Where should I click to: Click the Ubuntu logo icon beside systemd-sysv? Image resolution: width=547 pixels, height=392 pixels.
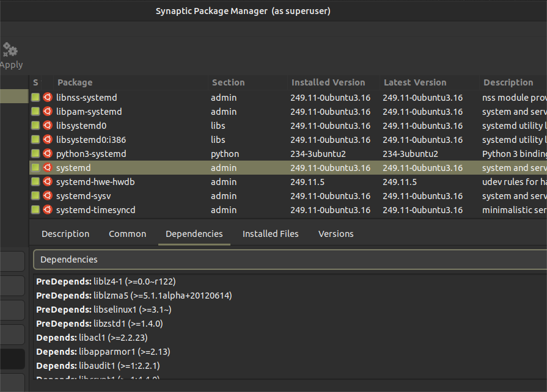(x=47, y=196)
